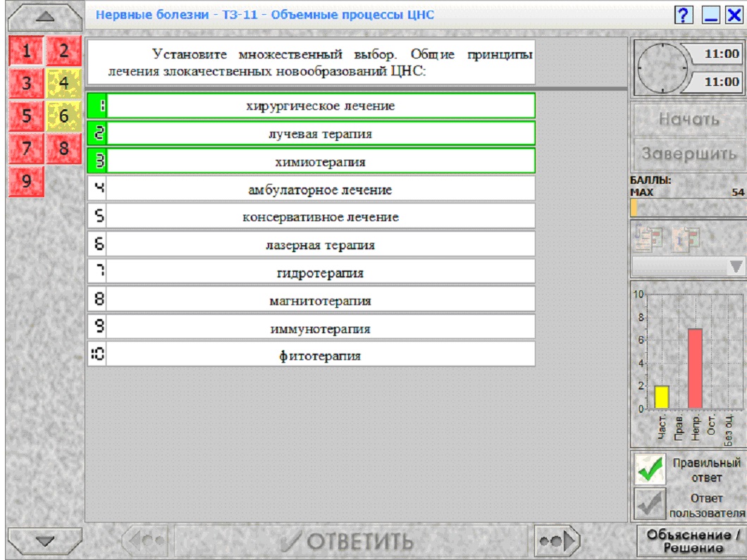Jump to question 5 tile
This screenshot has width=747, height=560.
(x=26, y=116)
